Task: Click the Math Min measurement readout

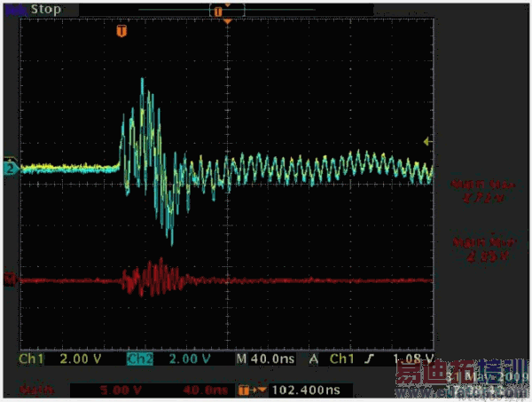Action: [x=484, y=249]
